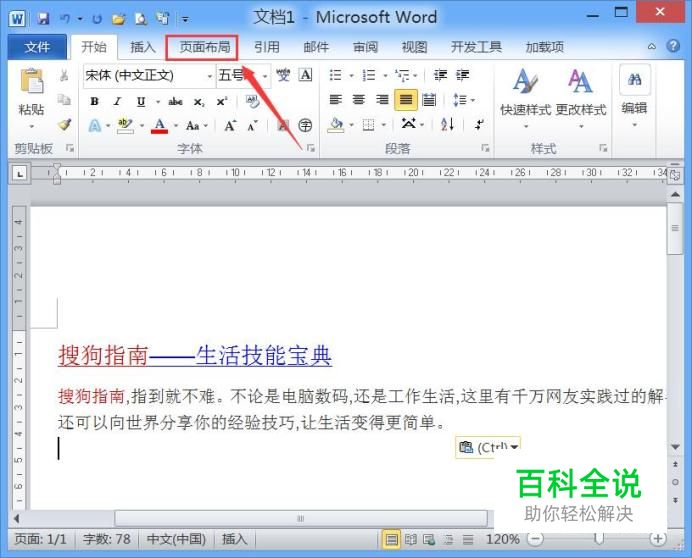Apply Strikethrough formatting
Viewport: 692px width, 558px height.
point(175,102)
